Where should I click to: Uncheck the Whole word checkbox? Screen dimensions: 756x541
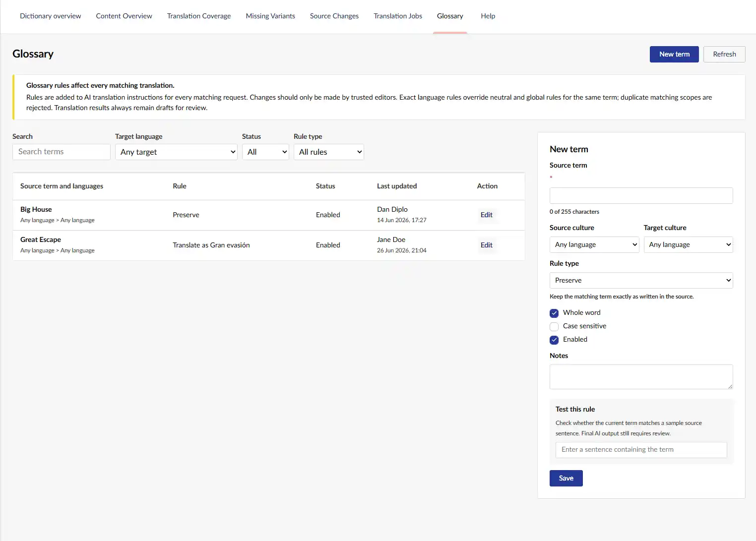(x=554, y=313)
